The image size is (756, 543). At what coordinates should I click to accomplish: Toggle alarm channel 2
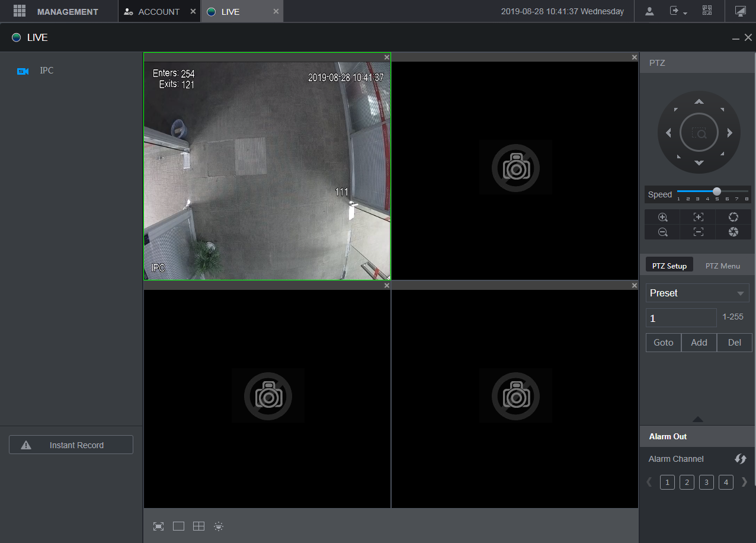coord(687,483)
